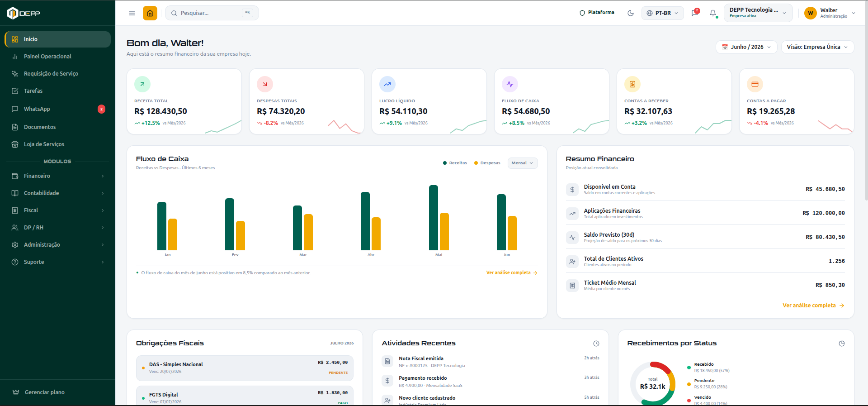Click the Pendente legend entry

(x=708, y=384)
